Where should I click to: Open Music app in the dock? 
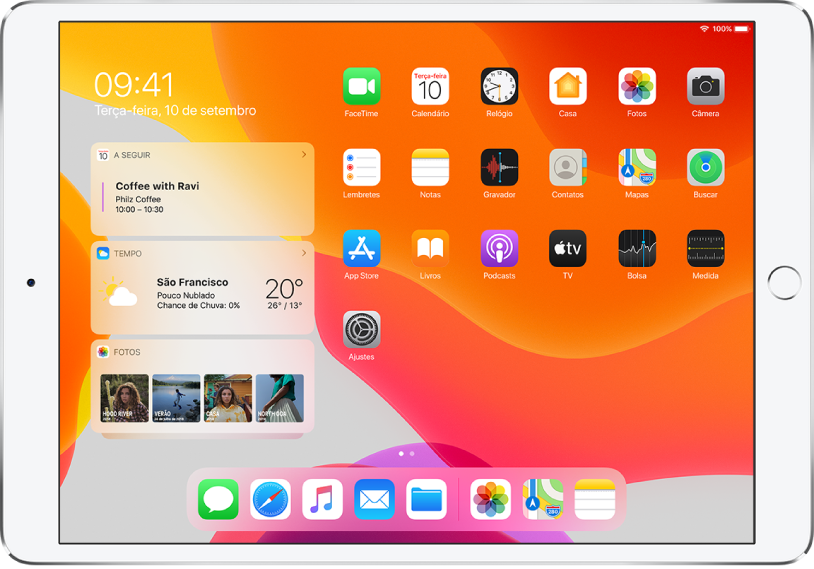(x=322, y=499)
